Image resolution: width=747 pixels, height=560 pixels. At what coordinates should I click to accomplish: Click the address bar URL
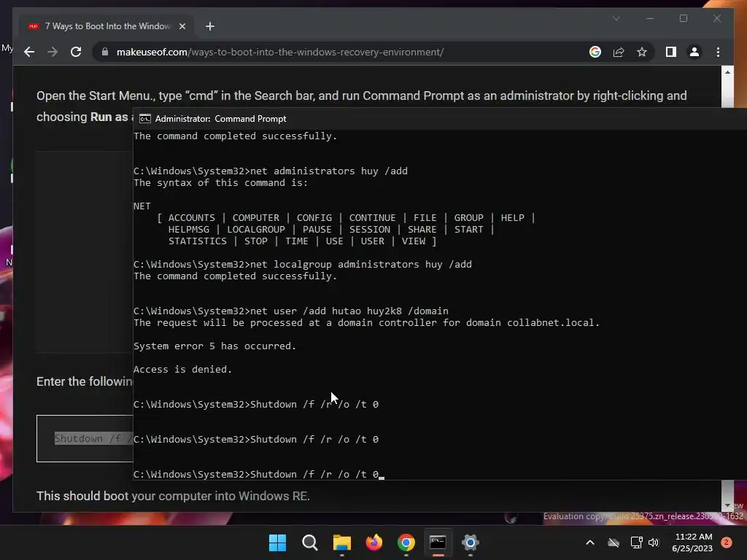pos(280,52)
